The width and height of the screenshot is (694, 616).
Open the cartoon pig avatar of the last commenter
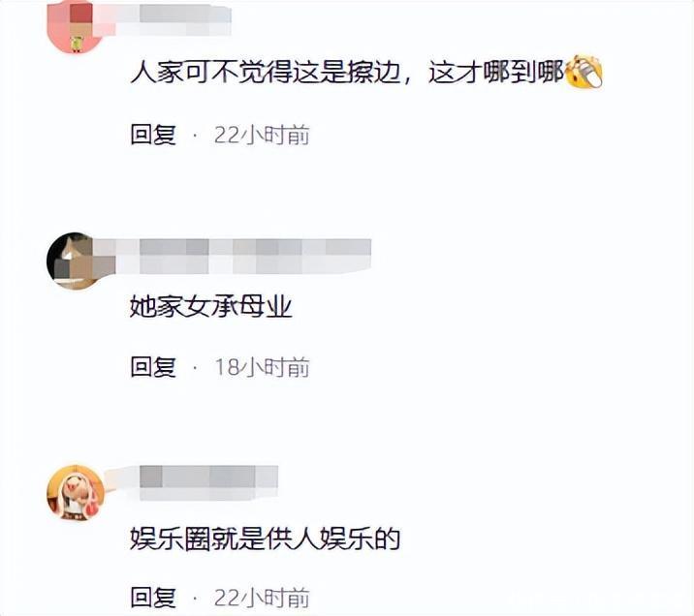[76, 492]
